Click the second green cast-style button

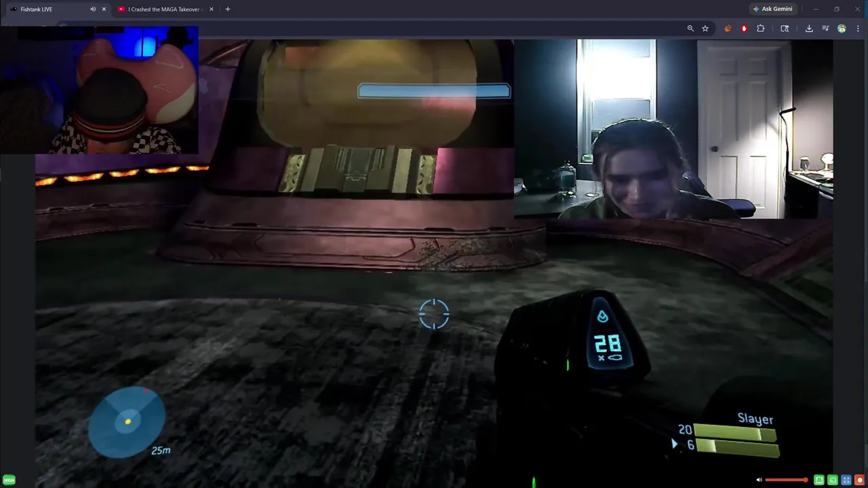[833, 480]
